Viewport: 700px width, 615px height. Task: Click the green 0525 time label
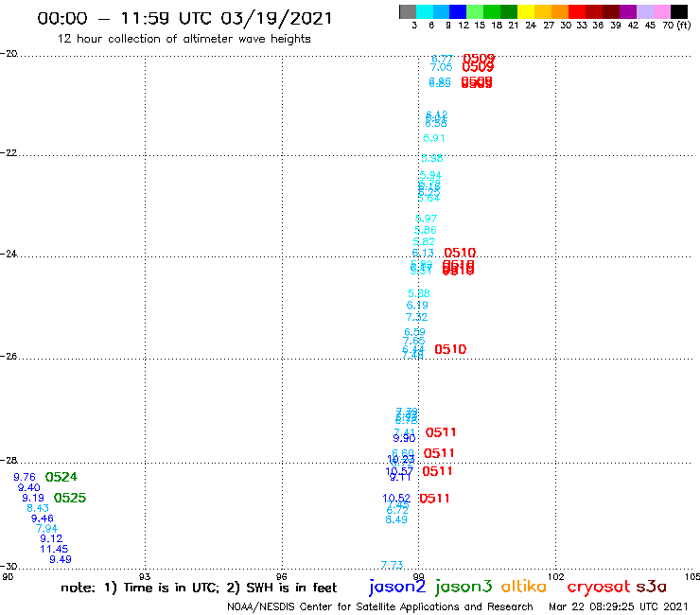coord(70,498)
